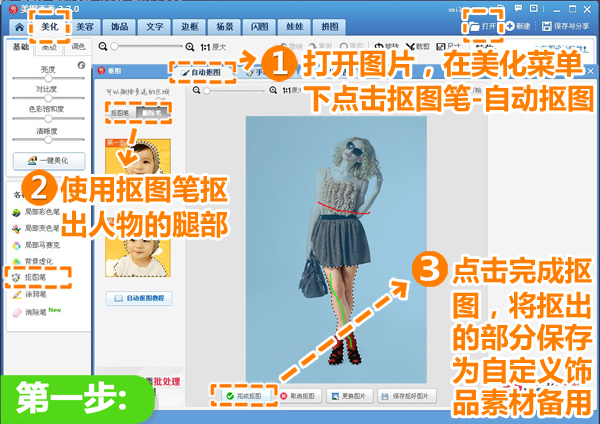Click the 取消抠图 button
600x424 pixels.
click(298, 396)
